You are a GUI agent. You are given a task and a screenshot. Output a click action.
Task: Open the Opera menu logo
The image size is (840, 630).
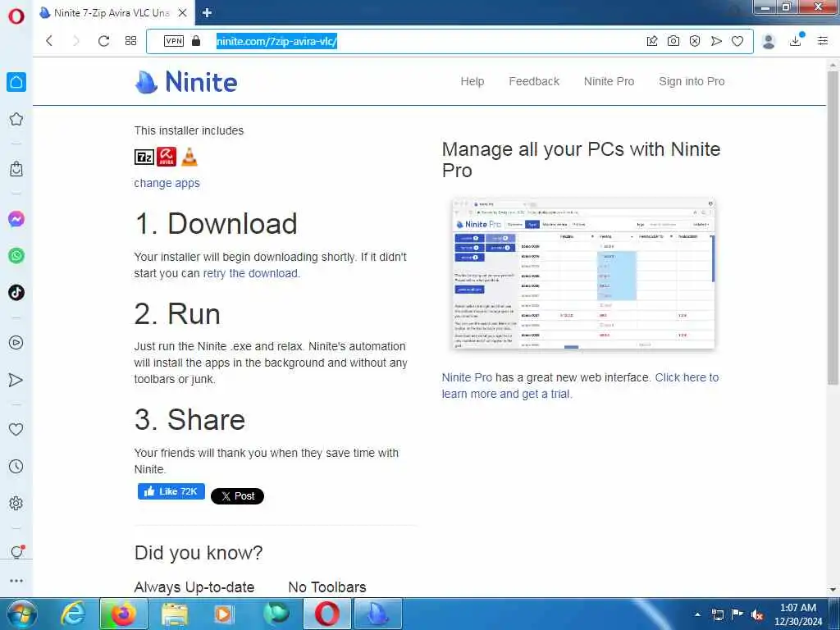click(16, 16)
